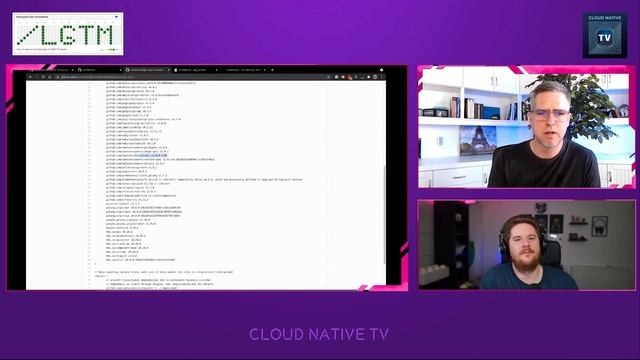Bookmark page using the star icon

click(328, 77)
